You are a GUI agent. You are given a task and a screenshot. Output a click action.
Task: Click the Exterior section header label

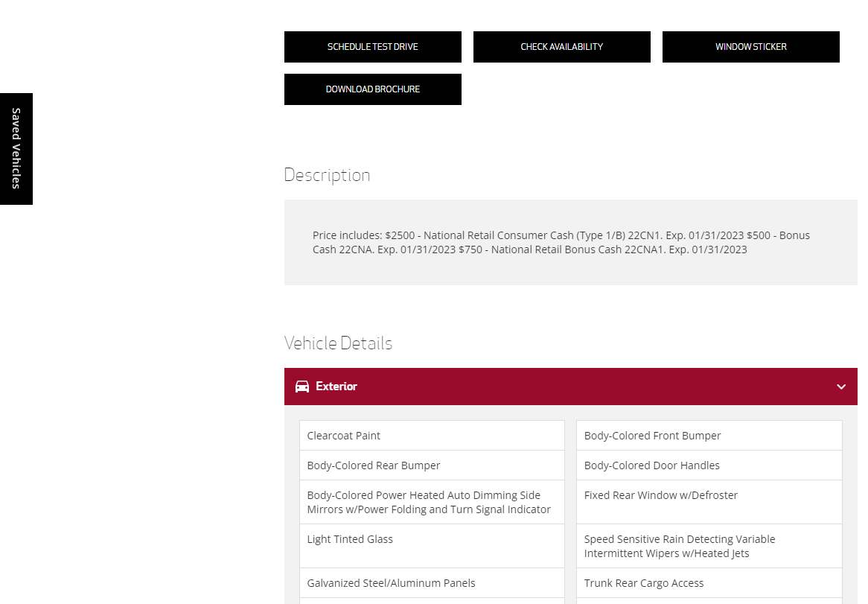336,387
